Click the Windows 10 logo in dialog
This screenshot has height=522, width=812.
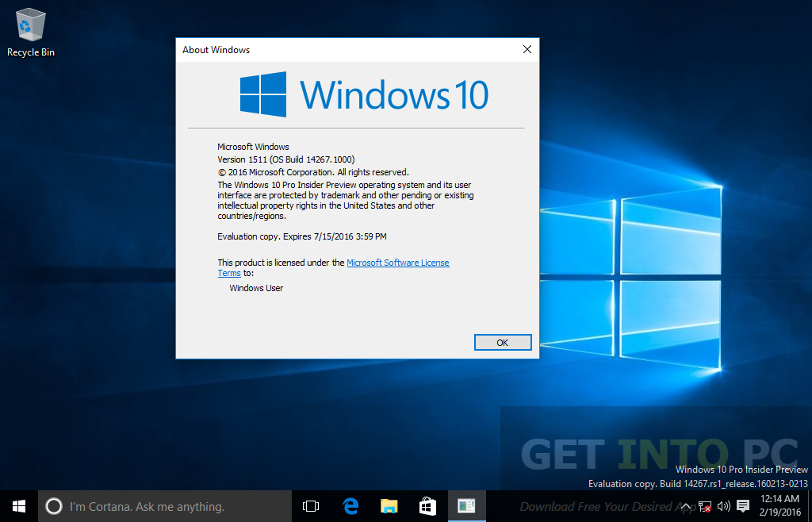click(363, 94)
